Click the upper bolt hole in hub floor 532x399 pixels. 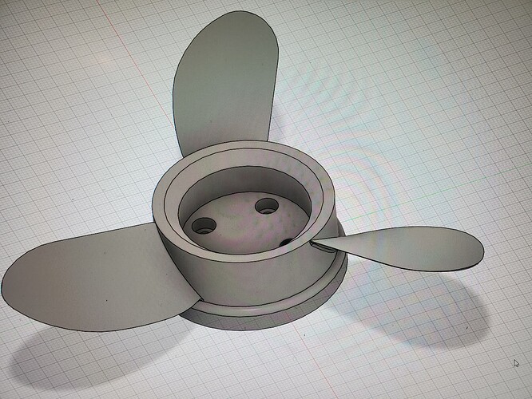pos(267,206)
